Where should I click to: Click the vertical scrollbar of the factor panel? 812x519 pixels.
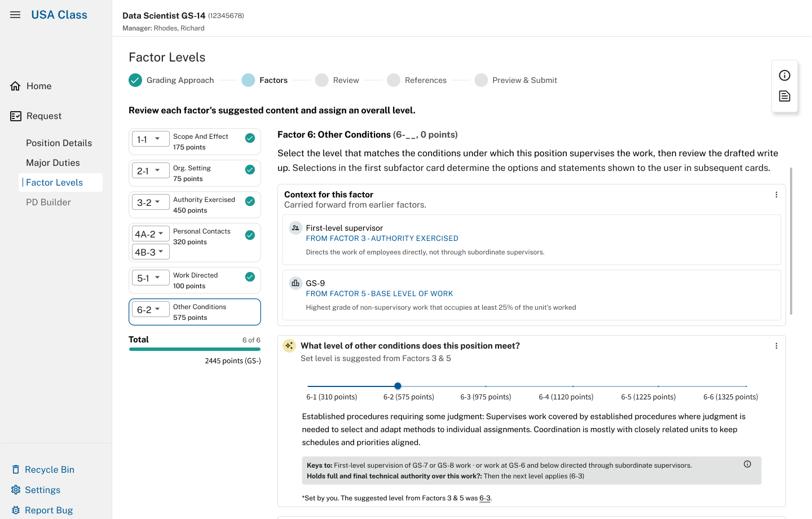(791, 241)
